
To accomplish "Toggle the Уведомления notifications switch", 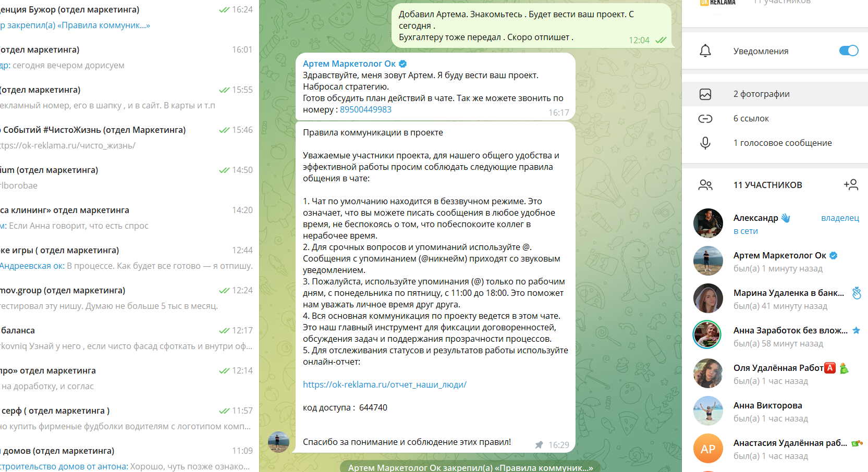I will coord(848,51).
